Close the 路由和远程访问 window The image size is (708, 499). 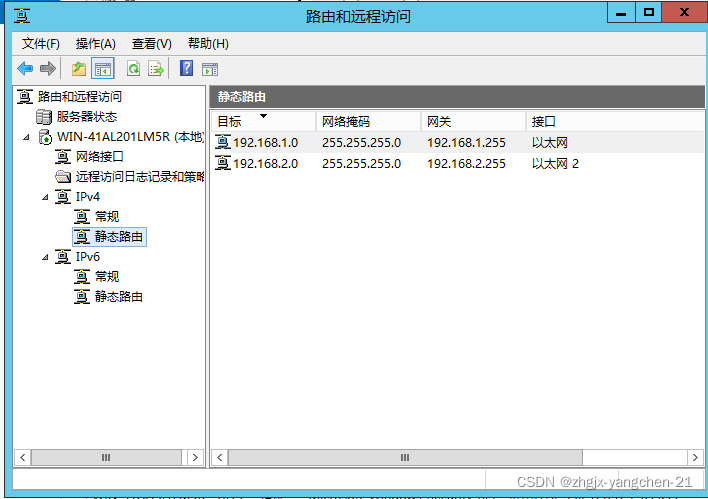684,12
